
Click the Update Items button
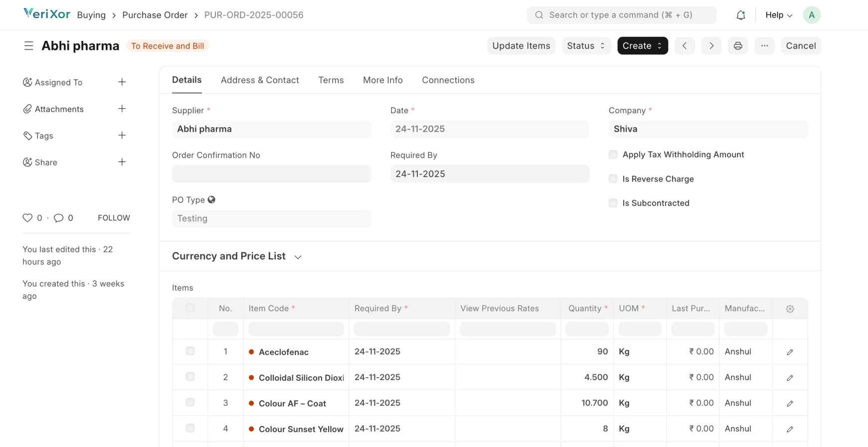click(x=521, y=46)
